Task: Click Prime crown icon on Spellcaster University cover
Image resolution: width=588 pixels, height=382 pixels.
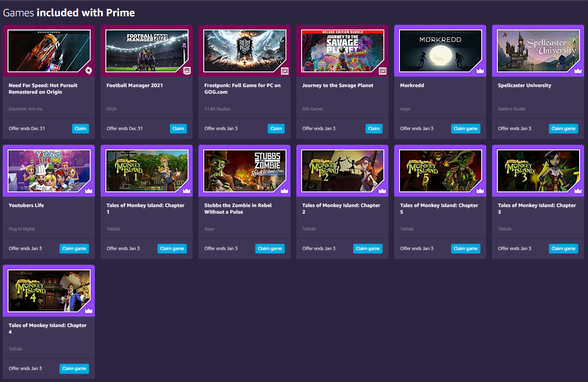Action: tap(578, 70)
